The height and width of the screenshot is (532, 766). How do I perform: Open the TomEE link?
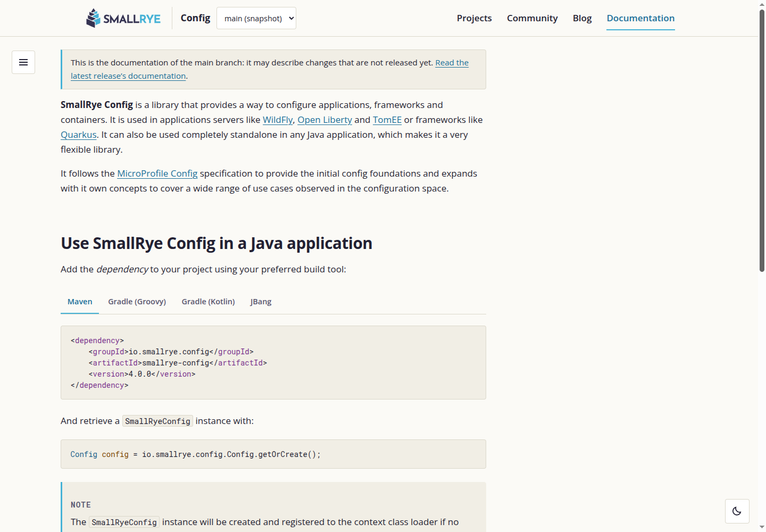[x=387, y=120]
